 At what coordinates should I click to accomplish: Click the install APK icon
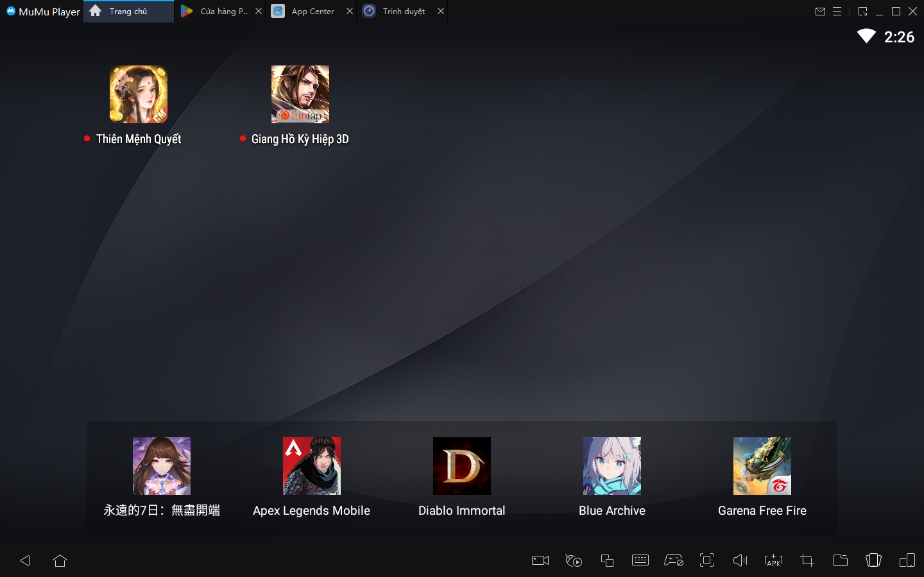click(x=774, y=560)
